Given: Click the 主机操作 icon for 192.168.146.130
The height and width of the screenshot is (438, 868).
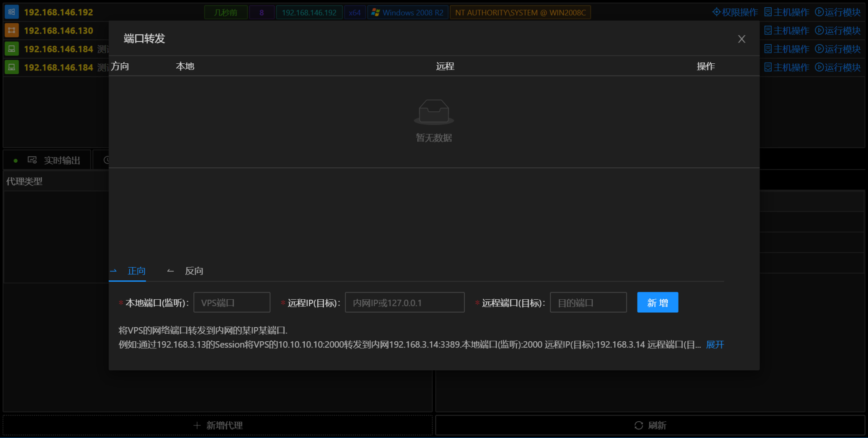Looking at the screenshot, I should [x=786, y=30].
